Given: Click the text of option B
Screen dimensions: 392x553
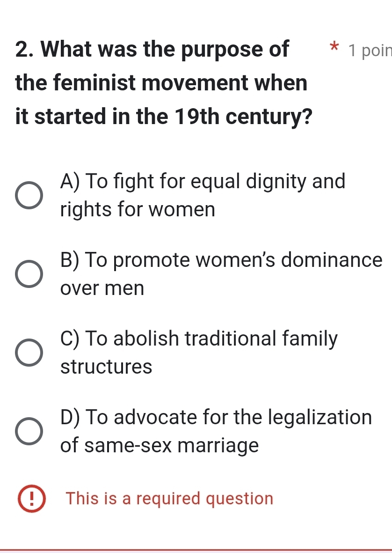Looking at the screenshot, I should [x=221, y=274].
